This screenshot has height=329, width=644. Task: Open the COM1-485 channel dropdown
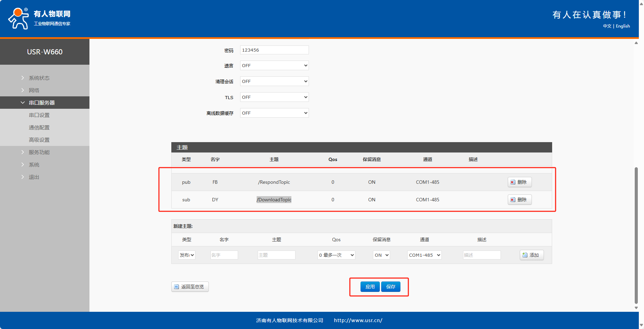pyautogui.click(x=424, y=255)
